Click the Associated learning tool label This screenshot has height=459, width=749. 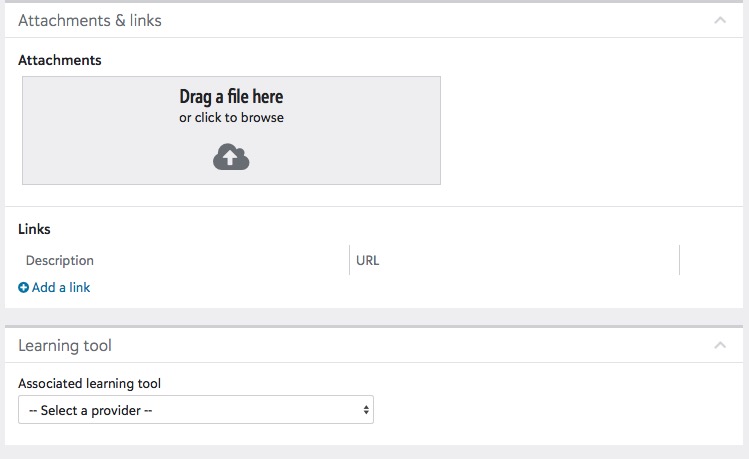pyautogui.click(x=89, y=384)
